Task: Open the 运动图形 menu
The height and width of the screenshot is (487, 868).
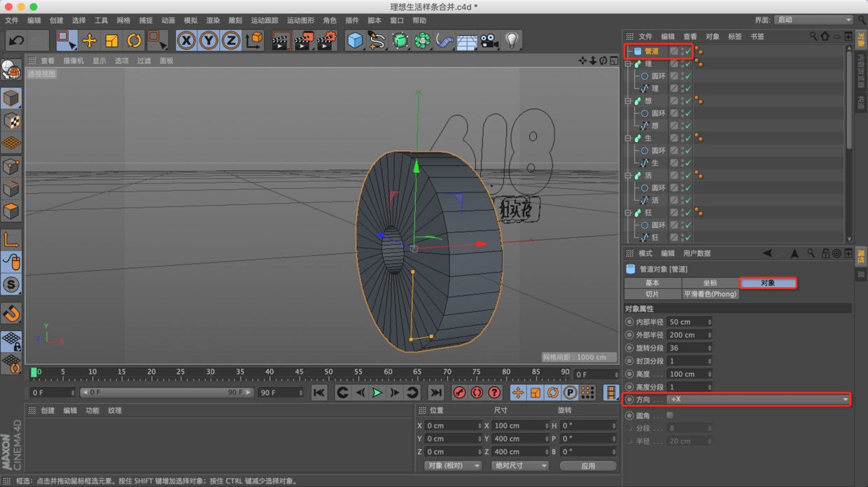Action: coord(300,21)
